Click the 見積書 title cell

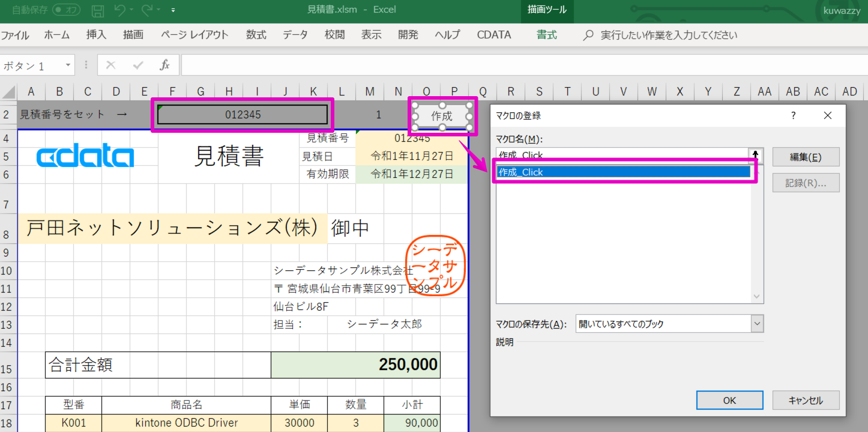click(229, 157)
